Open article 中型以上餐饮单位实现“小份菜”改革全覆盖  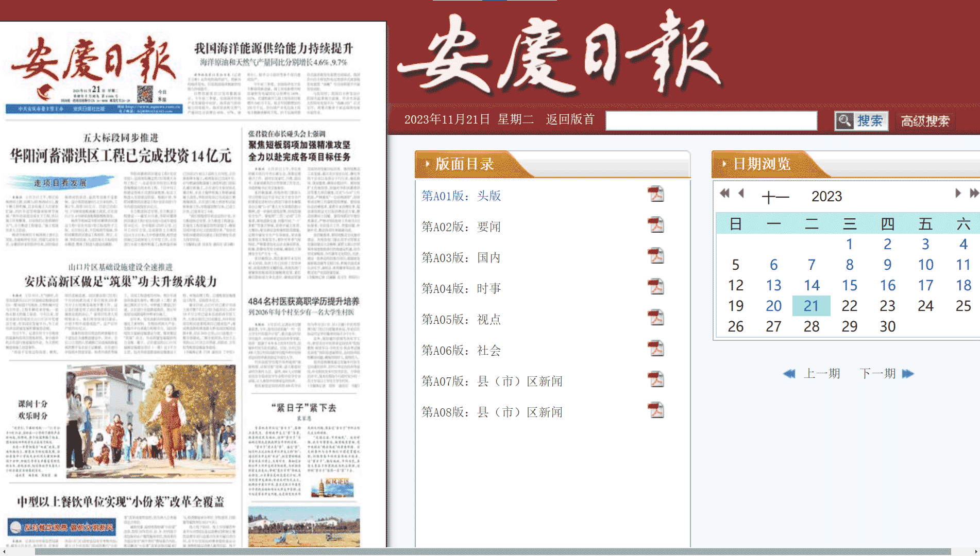pyautogui.click(x=121, y=501)
